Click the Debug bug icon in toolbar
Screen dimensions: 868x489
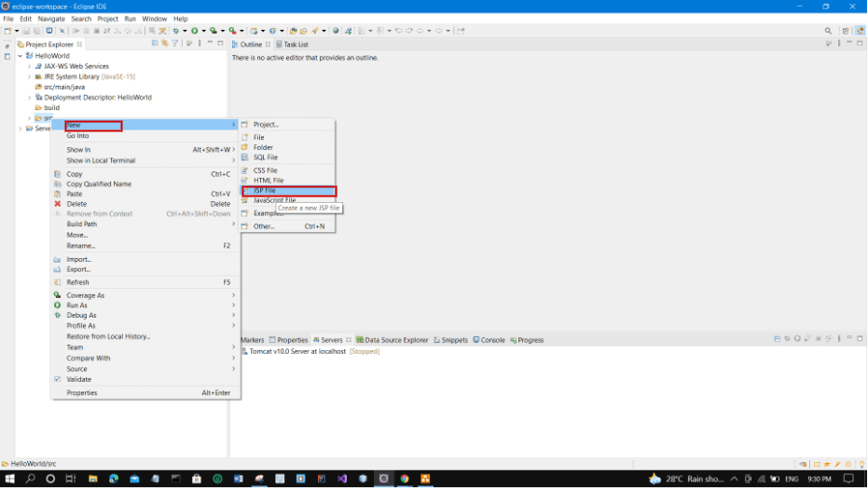point(176,31)
